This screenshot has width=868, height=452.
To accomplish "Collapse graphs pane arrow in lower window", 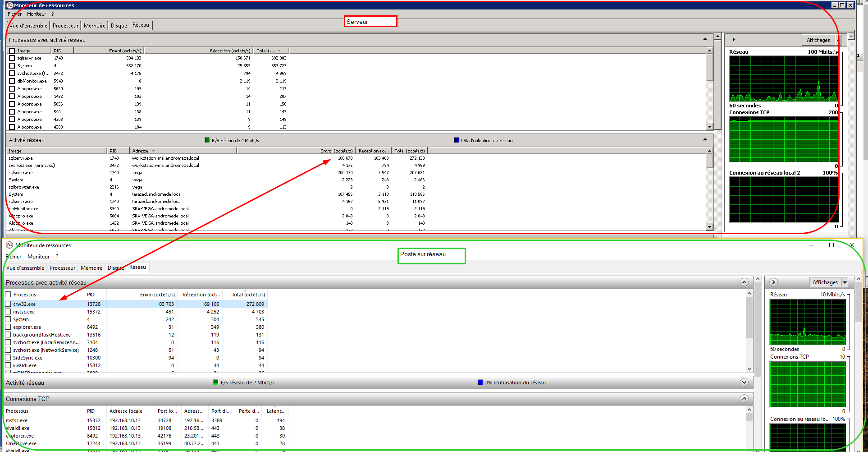I will [773, 282].
